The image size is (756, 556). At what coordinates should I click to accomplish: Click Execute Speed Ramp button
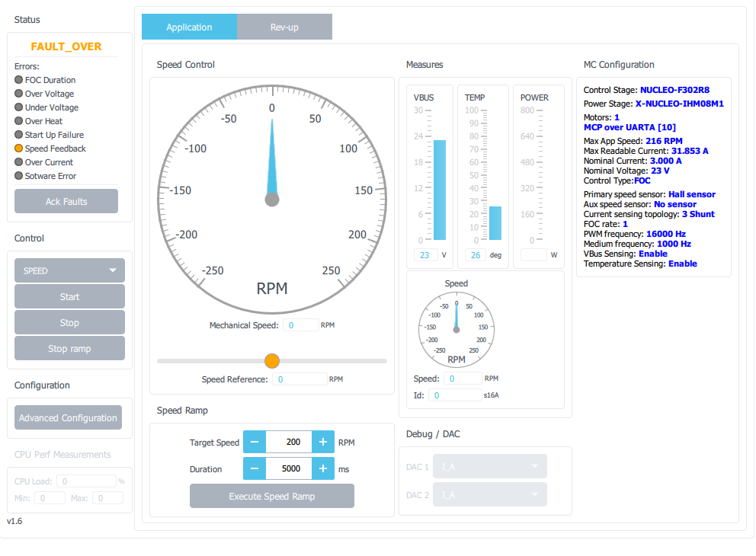click(272, 496)
